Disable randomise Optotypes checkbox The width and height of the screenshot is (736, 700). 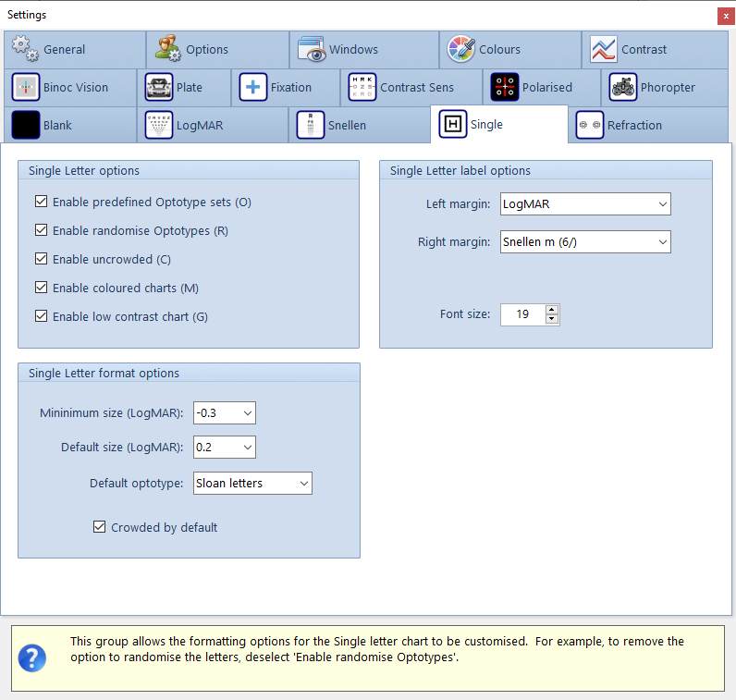tap(41, 230)
